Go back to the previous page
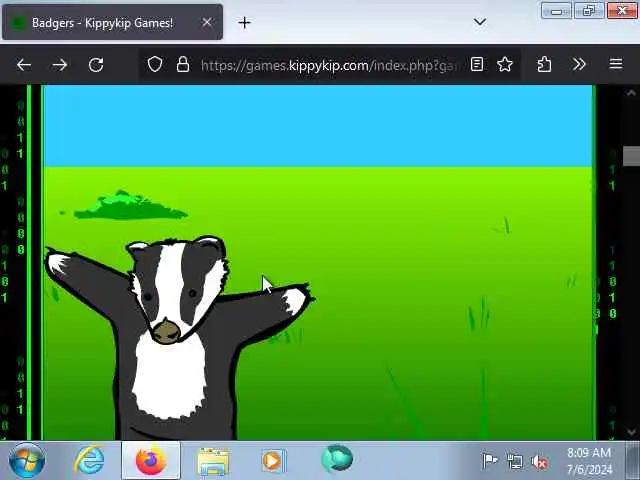 click(x=24, y=64)
